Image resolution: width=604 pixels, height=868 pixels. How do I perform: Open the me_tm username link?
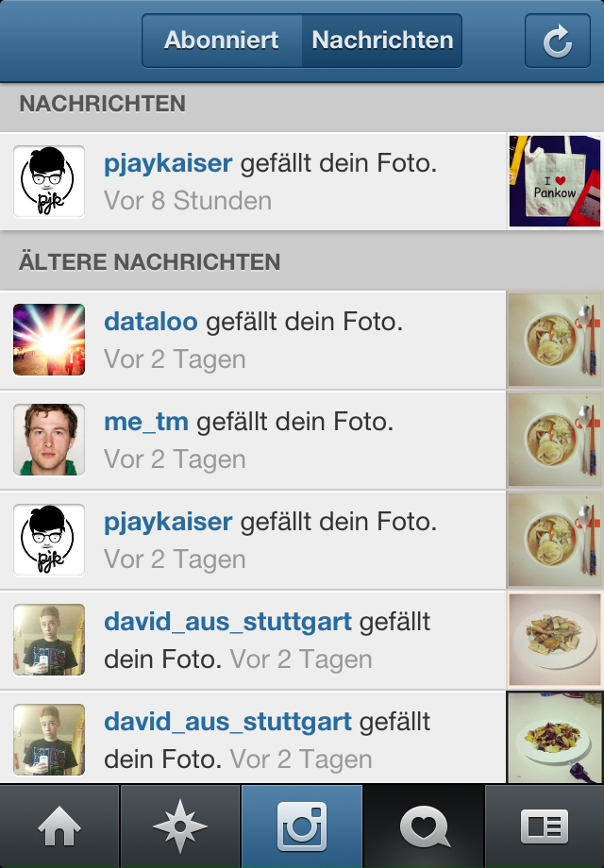pos(146,422)
